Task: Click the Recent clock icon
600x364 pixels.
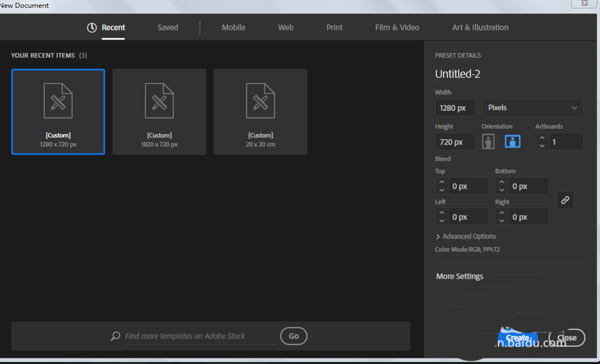Action: [x=92, y=28]
